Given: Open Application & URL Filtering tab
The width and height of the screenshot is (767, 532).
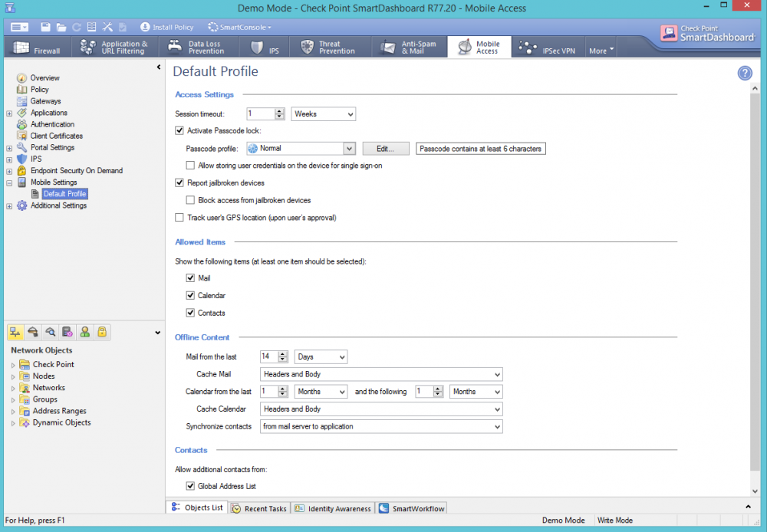Looking at the screenshot, I should point(115,47).
